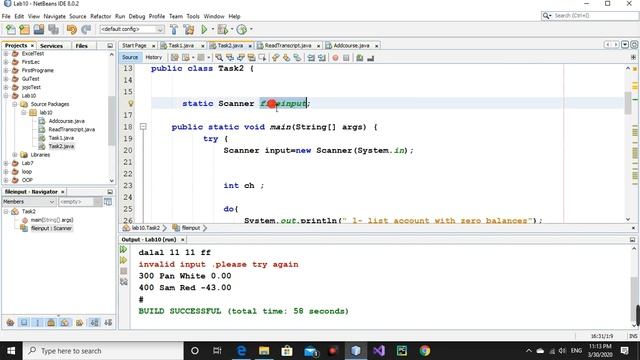
Task: Click the Shift Line Right editor icon
Action: [322, 58]
